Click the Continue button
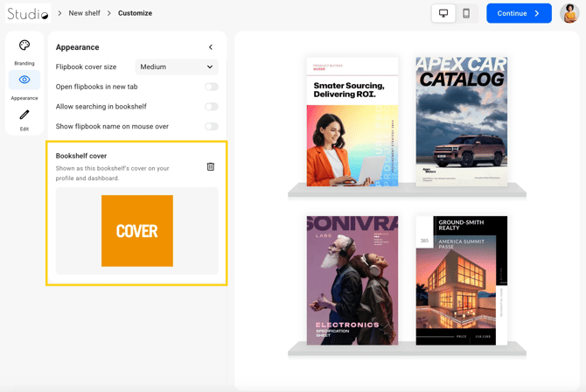The width and height of the screenshot is (586, 392). pos(519,13)
